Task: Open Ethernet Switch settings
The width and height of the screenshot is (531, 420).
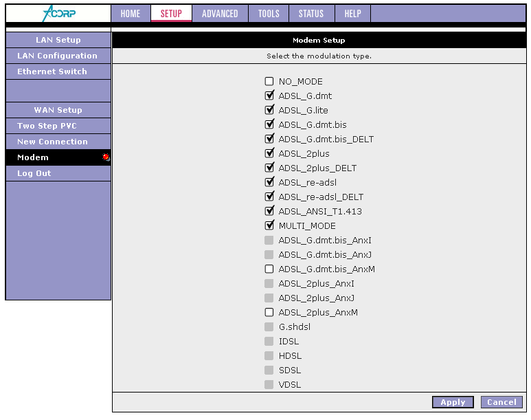Action: tap(58, 71)
